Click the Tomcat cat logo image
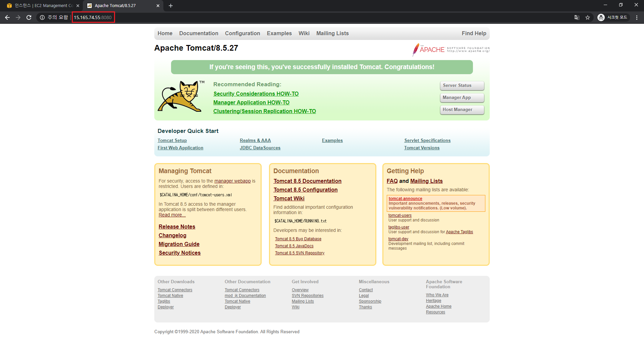The image size is (644, 349). (x=181, y=96)
